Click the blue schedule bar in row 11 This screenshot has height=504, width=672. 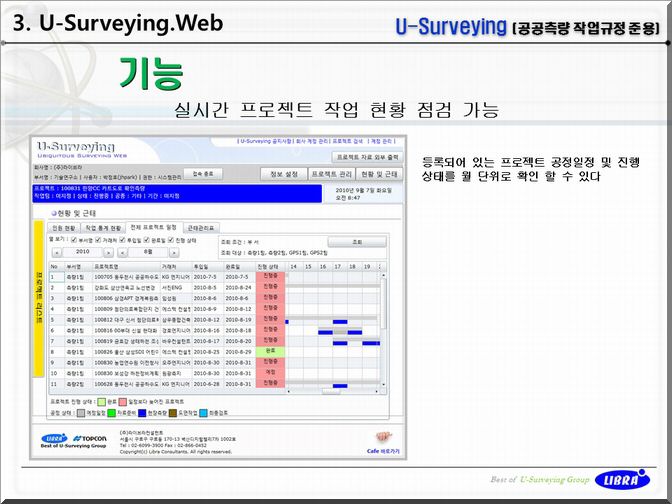340,386
